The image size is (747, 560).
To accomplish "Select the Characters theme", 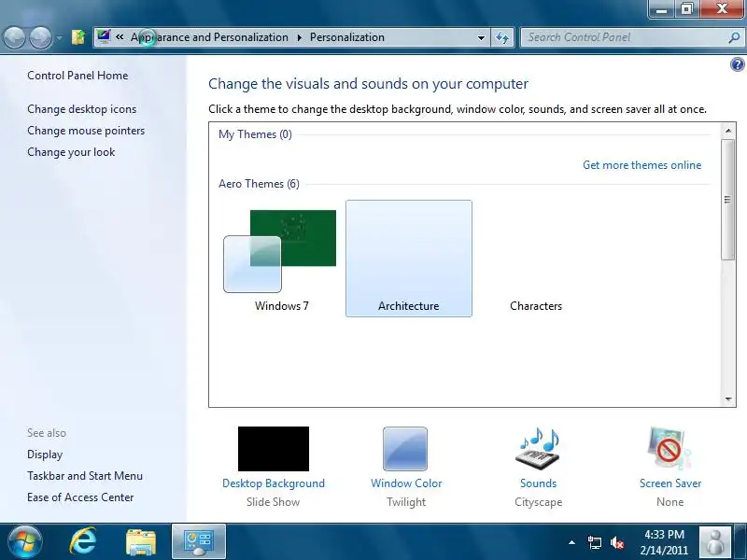I will coord(536,259).
